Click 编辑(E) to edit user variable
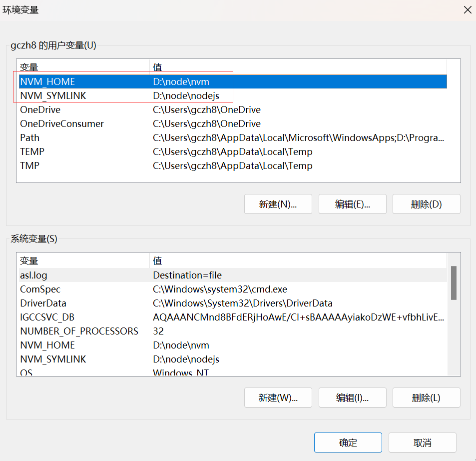Screen dimensions: 476x461 tap(353, 204)
